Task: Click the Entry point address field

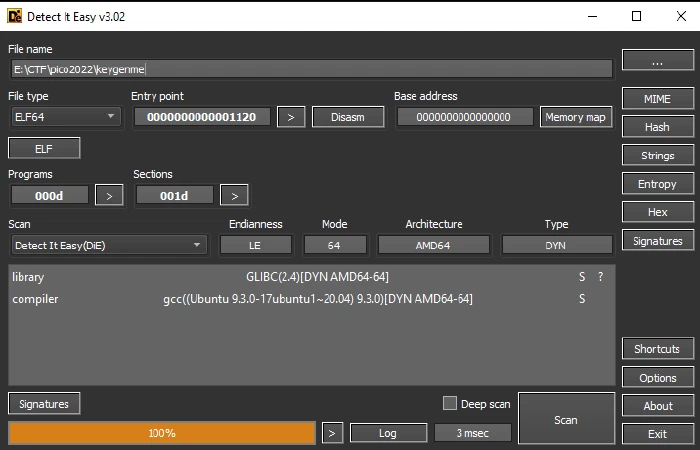Action: (x=202, y=117)
